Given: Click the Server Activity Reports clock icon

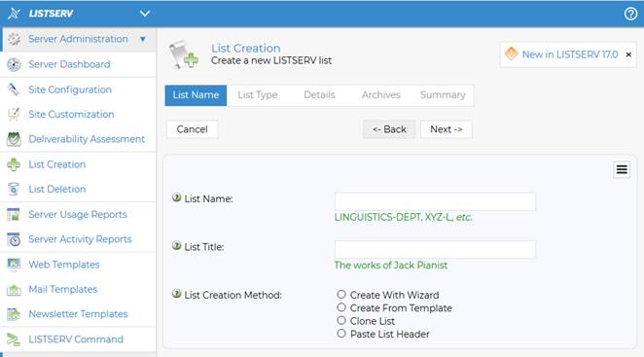Looking at the screenshot, I should [14, 239].
